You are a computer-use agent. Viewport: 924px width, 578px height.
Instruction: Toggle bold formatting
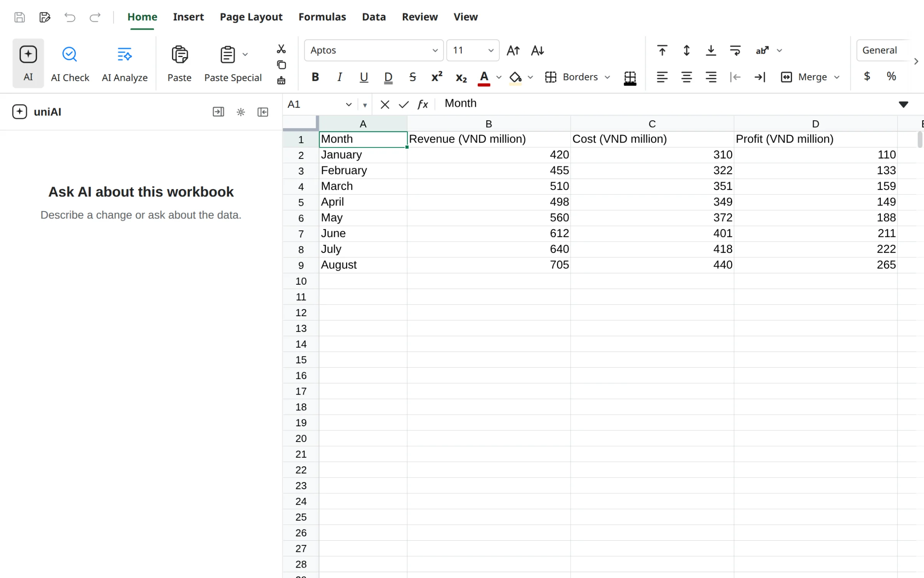click(x=315, y=77)
